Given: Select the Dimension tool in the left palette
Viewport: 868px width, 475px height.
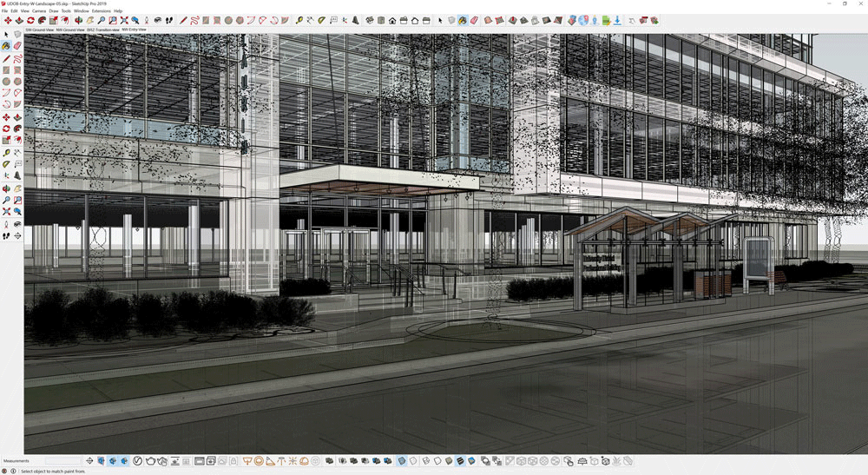Looking at the screenshot, I should point(17,152).
